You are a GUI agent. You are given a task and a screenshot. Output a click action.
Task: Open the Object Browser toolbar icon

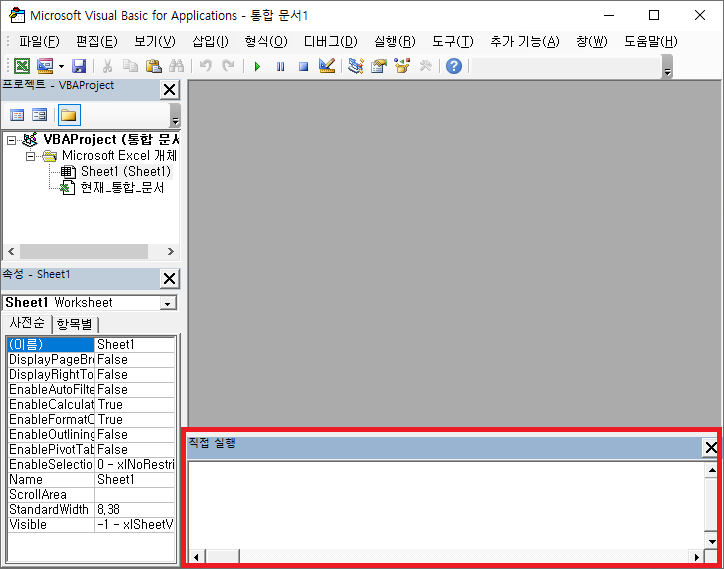402,66
